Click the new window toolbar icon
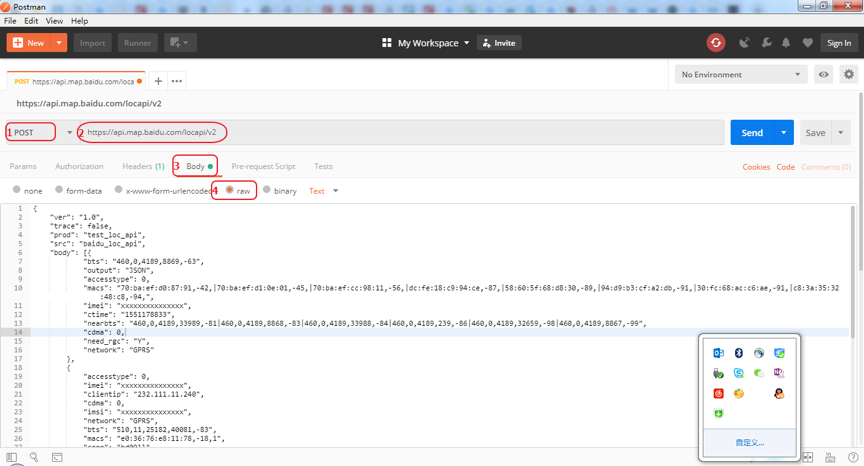The image size is (864, 466). (180, 43)
